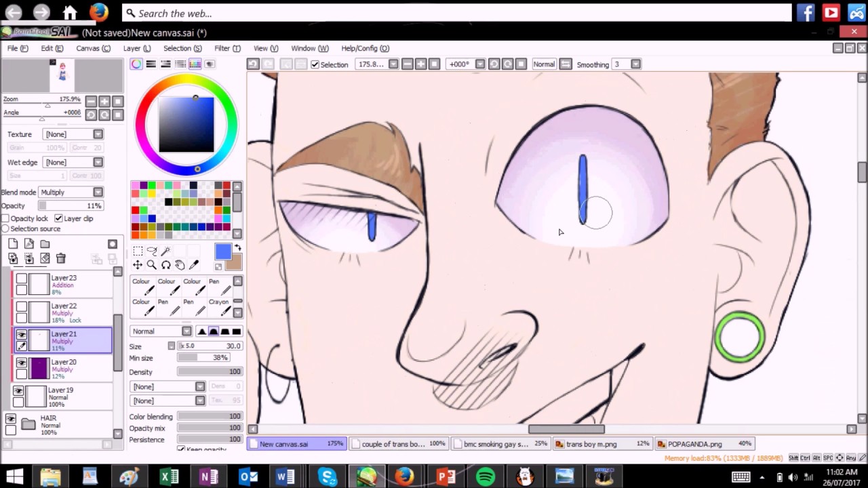This screenshot has width=868, height=488.
Task: Open the Help/Config menu
Action: [365, 48]
